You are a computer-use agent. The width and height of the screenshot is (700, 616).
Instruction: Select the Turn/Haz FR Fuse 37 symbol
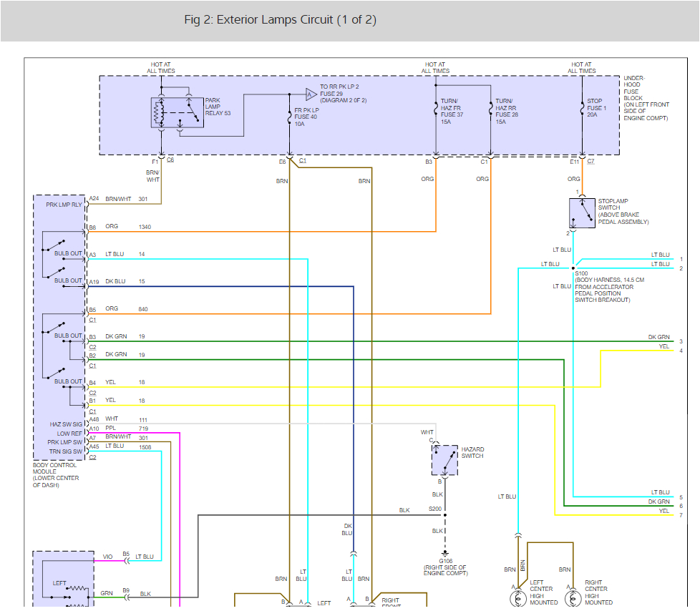point(435,109)
